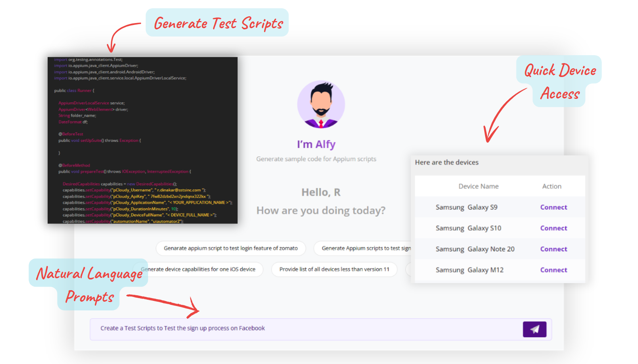Click the Natural Language Prompts label

[x=89, y=284]
